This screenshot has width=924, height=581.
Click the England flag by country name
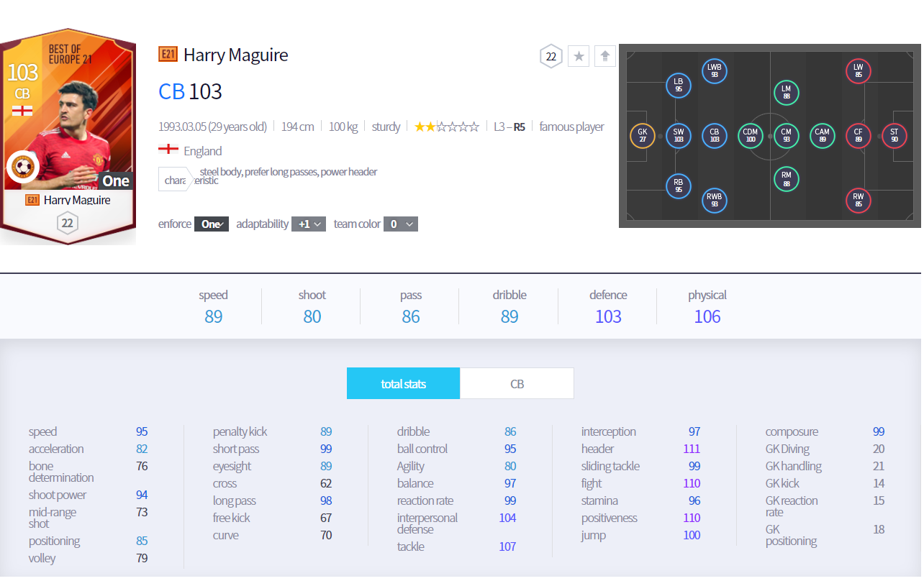coord(168,150)
